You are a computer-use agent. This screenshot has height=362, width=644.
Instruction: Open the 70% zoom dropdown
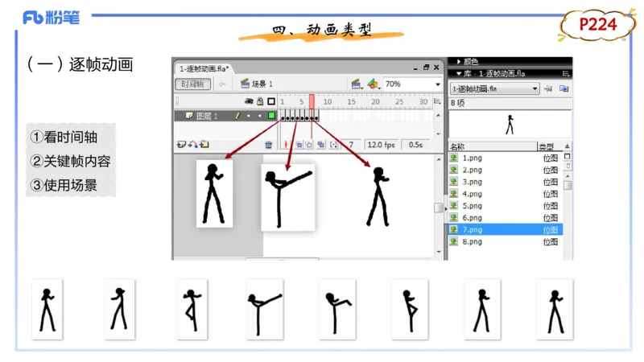pyautogui.click(x=437, y=84)
